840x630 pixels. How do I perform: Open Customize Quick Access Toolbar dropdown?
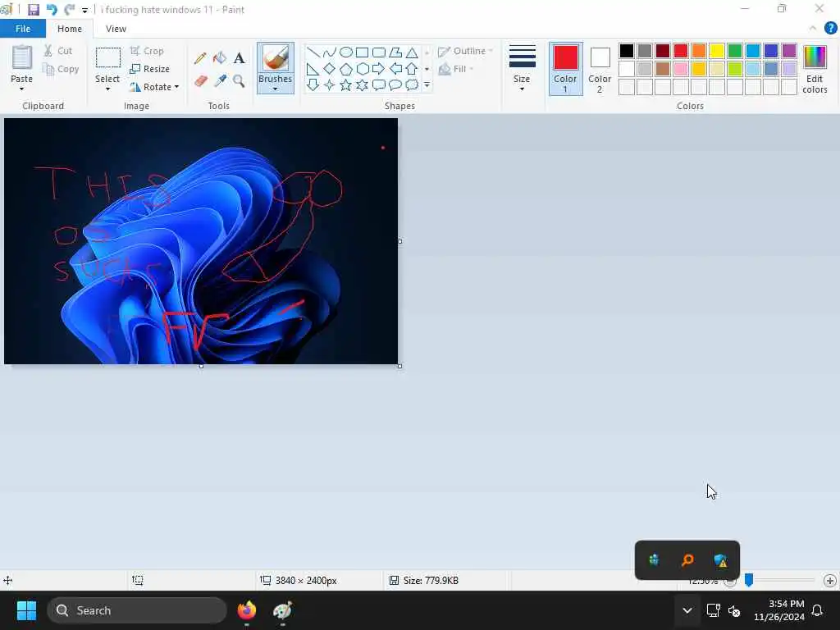[84, 10]
